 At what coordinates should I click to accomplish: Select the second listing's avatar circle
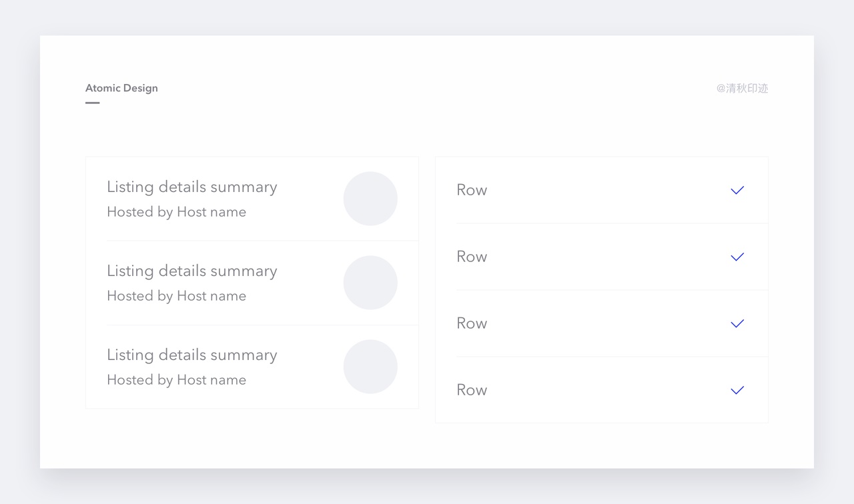(x=370, y=283)
